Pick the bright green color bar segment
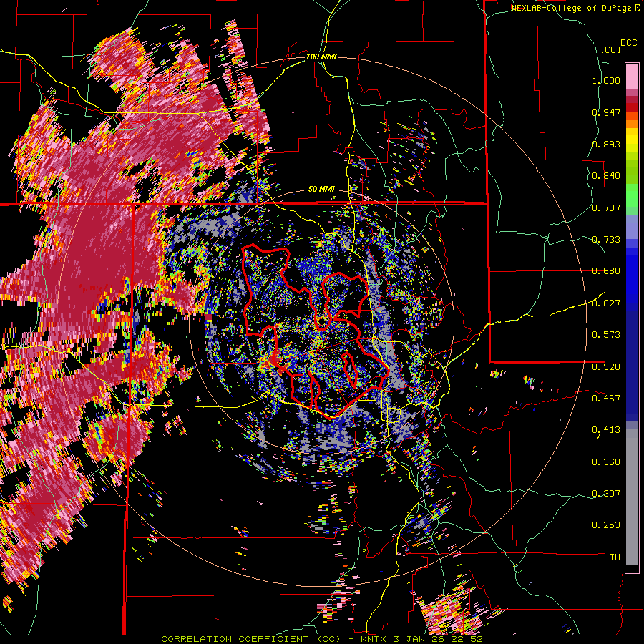The image size is (644, 644). 632,195
